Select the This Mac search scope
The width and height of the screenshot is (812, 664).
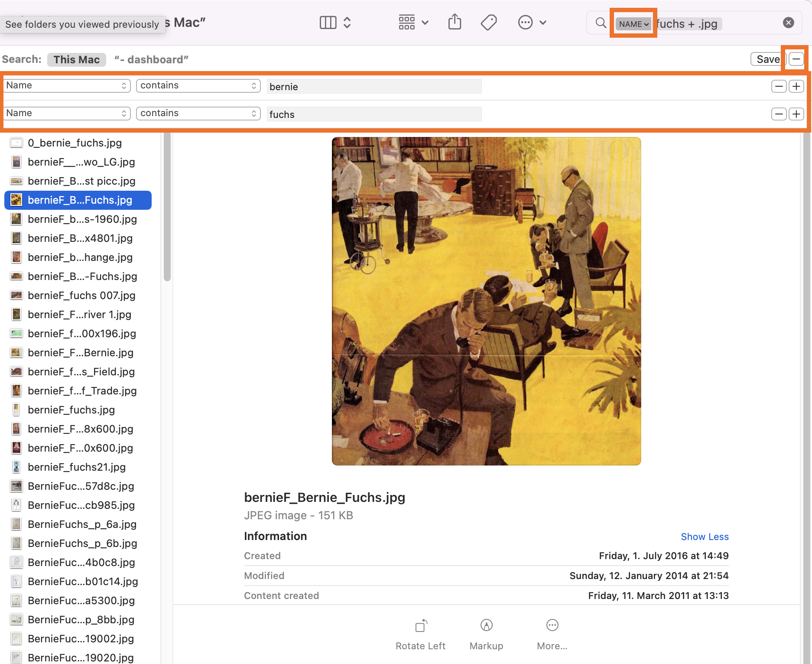tap(77, 59)
